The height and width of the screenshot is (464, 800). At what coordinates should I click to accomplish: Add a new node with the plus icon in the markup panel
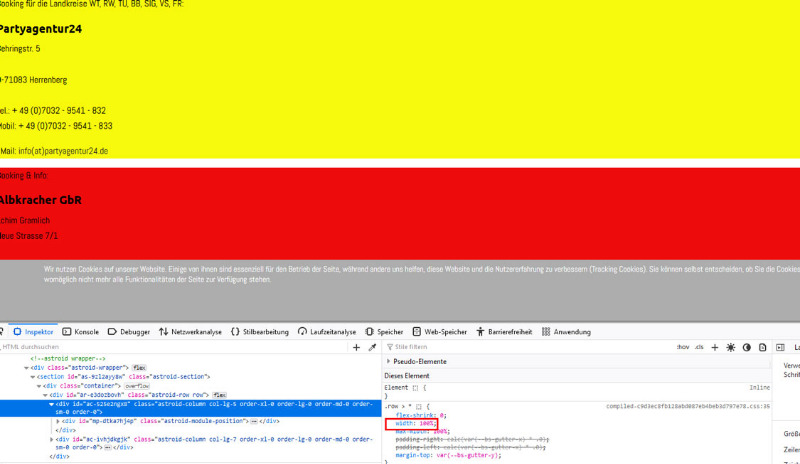pyautogui.click(x=356, y=347)
